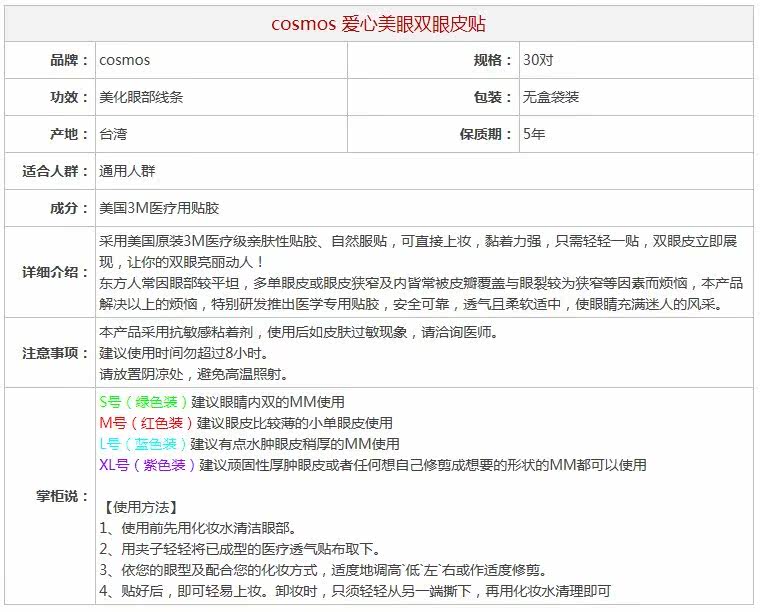Click '建议有点水肿眼皮稍厚的MM使用'
760x612 pixels.
click(x=295, y=444)
